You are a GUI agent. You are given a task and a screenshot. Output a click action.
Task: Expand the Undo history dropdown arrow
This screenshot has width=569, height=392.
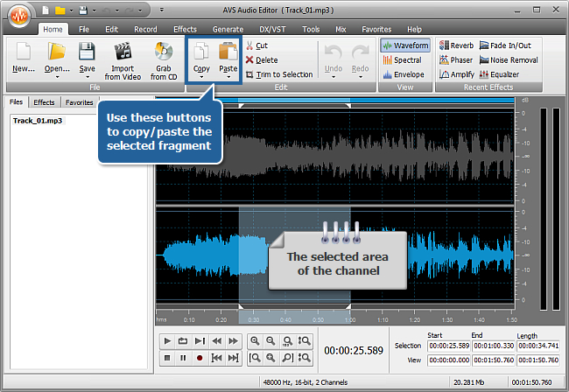pos(334,77)
